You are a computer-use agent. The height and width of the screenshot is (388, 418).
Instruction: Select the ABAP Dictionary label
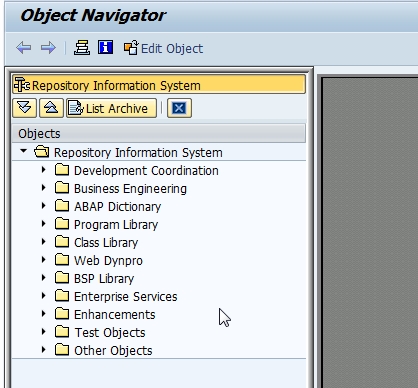click(118, 207)
